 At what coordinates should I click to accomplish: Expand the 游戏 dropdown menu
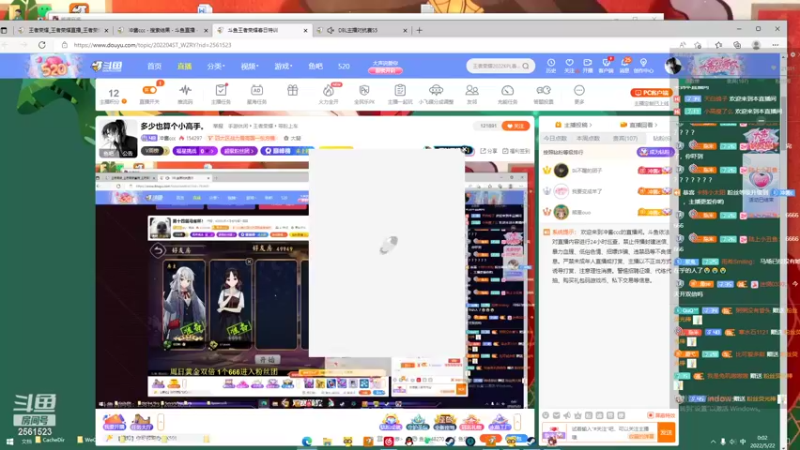[x=283, y=66]
